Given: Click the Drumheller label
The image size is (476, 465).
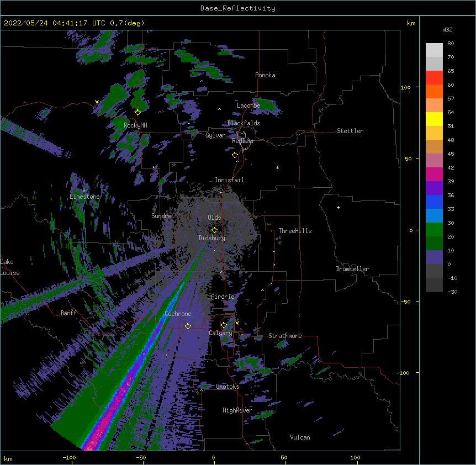Looking at the screenshot, I should [x=352, y=269].
